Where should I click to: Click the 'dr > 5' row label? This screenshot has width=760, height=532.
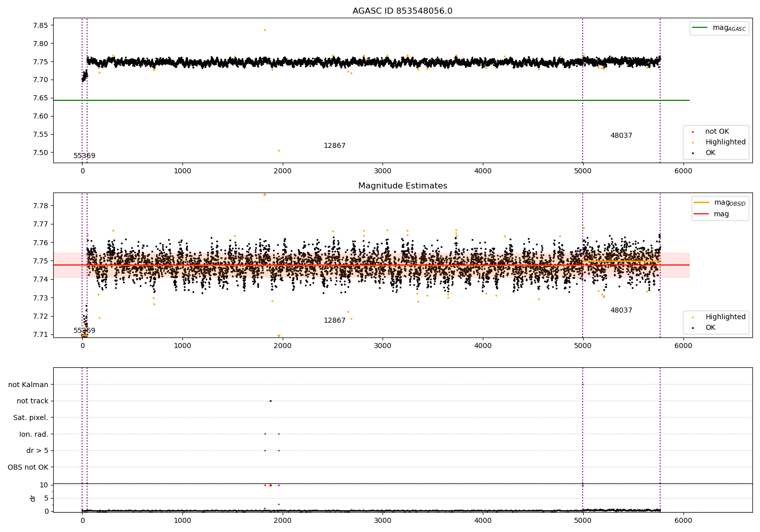pyautogui.click(x=37, y=451)
